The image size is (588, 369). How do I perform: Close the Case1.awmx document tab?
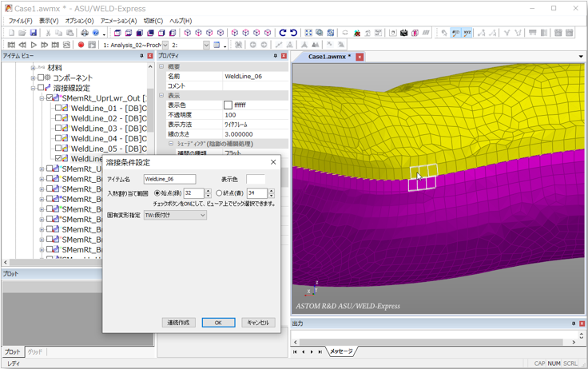click(360, 57)
